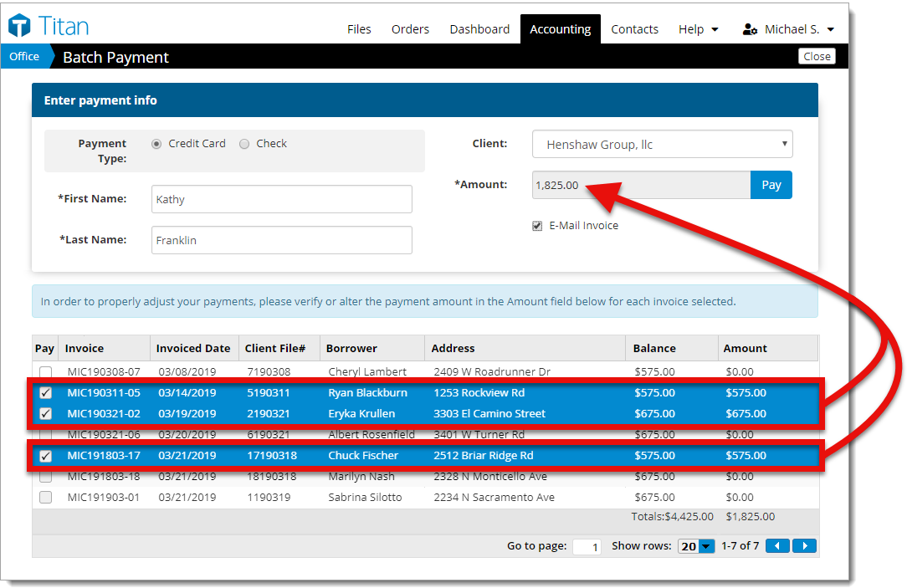Click the user account icon beside Michael S.

coord(750,29)
